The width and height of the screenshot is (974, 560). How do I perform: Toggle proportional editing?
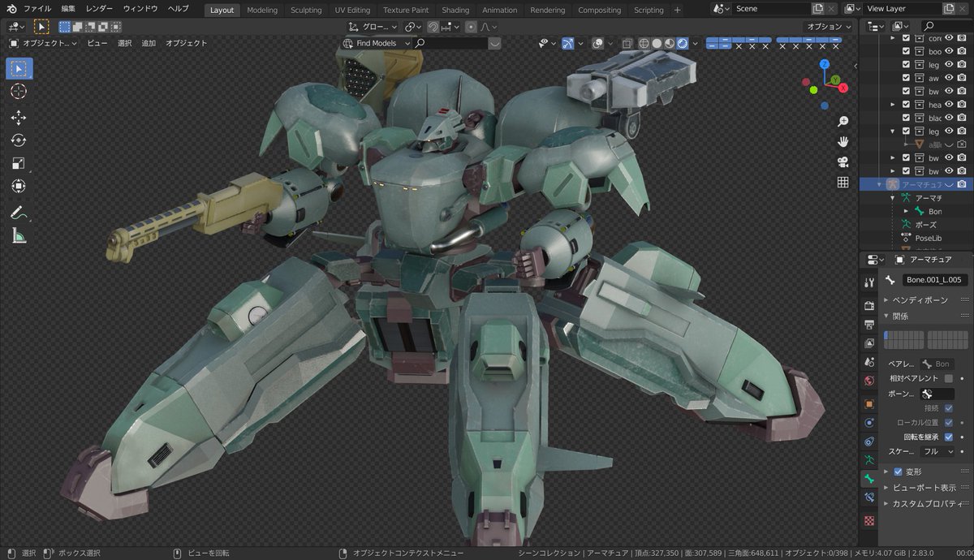[x=471, y=26]
